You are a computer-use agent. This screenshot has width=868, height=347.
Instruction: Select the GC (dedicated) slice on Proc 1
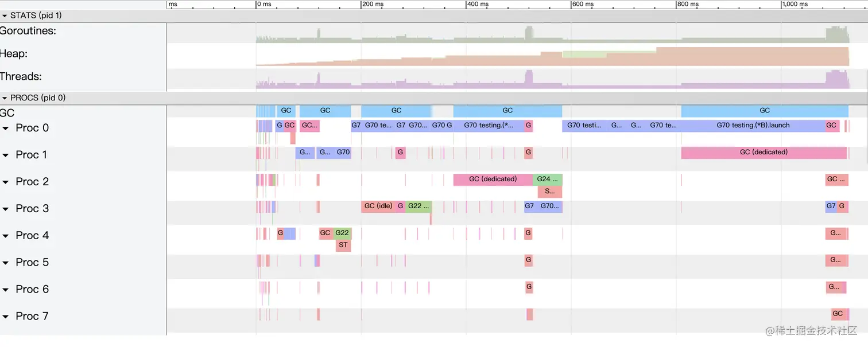point(764,153)
